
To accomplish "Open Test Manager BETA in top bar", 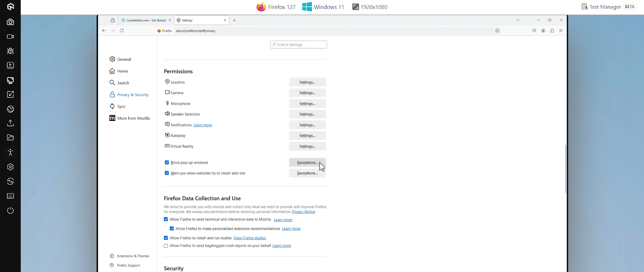I will pos(609,7).
